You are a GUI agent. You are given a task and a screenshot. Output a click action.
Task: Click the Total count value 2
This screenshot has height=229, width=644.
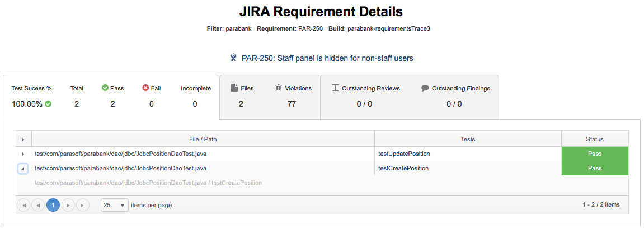point(77,104)
